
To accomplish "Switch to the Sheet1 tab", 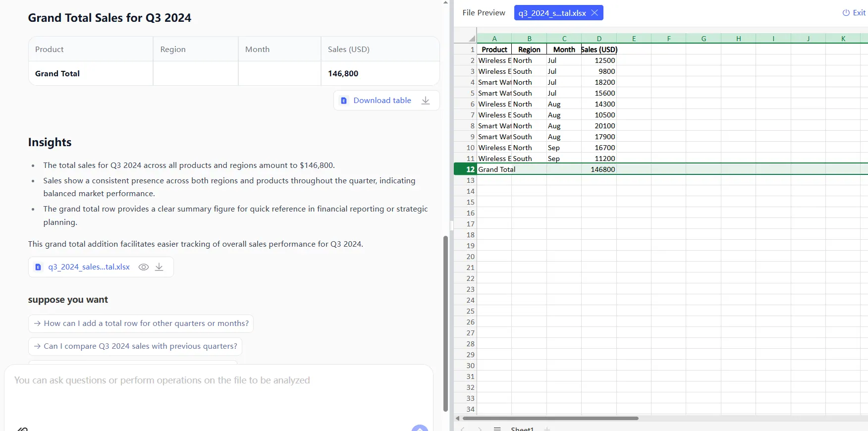I will click(x=522, y=429).
